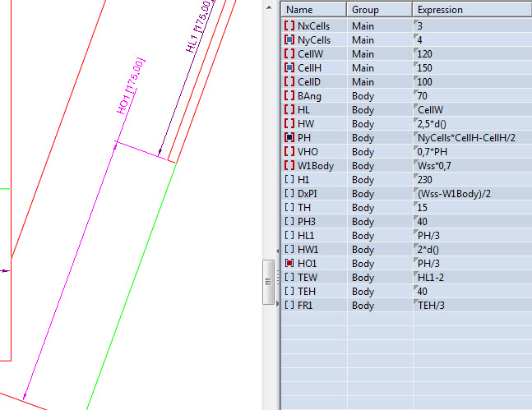Click the red bracket icon beside NxCells
This screenshot has width=532, height=410.
[289, 26]
